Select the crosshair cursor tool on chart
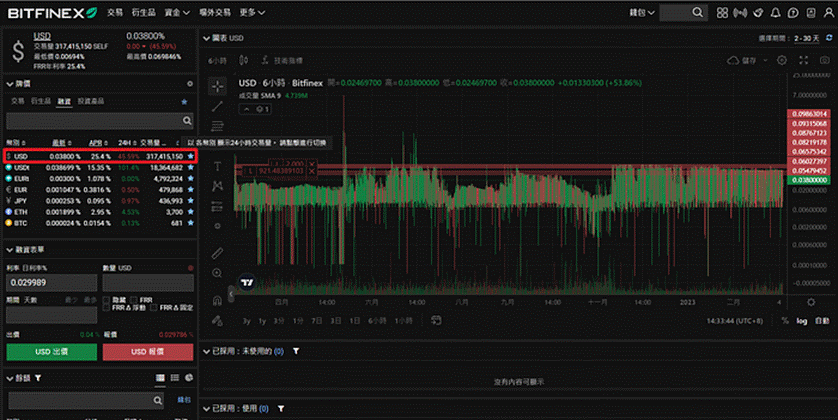The height and width of the screenshot is (420, 838). click(x=217, y=85)
